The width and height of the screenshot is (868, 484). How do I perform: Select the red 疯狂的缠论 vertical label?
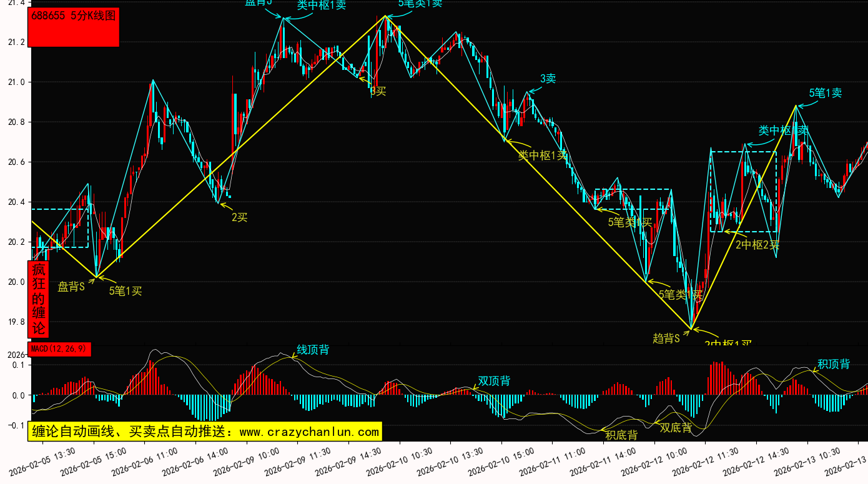[39, 299]
